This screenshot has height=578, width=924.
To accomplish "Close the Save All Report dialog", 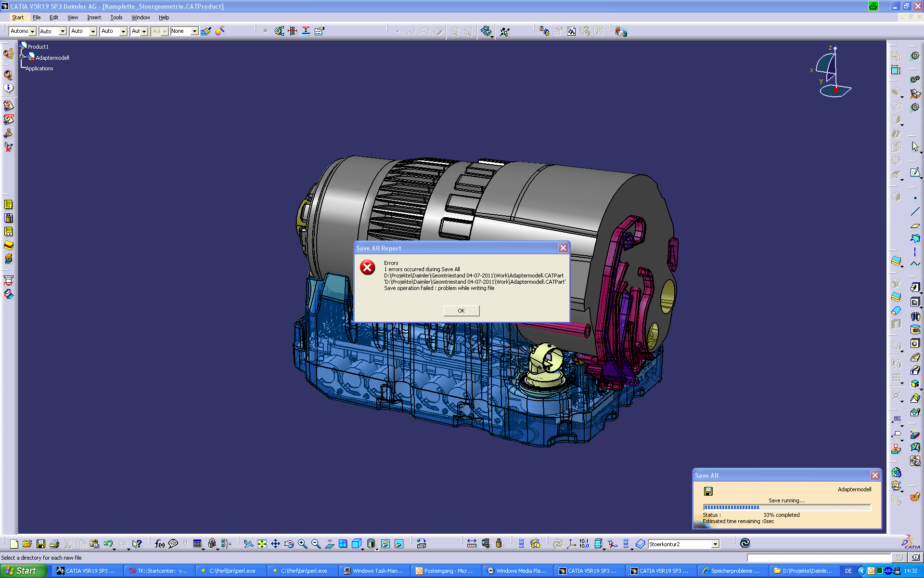I will 563,248.
